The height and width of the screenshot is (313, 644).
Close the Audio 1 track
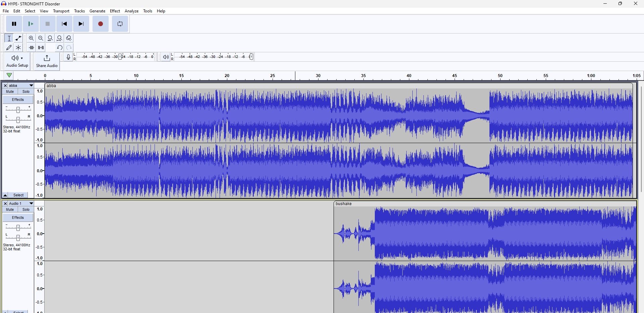(5, 204)
